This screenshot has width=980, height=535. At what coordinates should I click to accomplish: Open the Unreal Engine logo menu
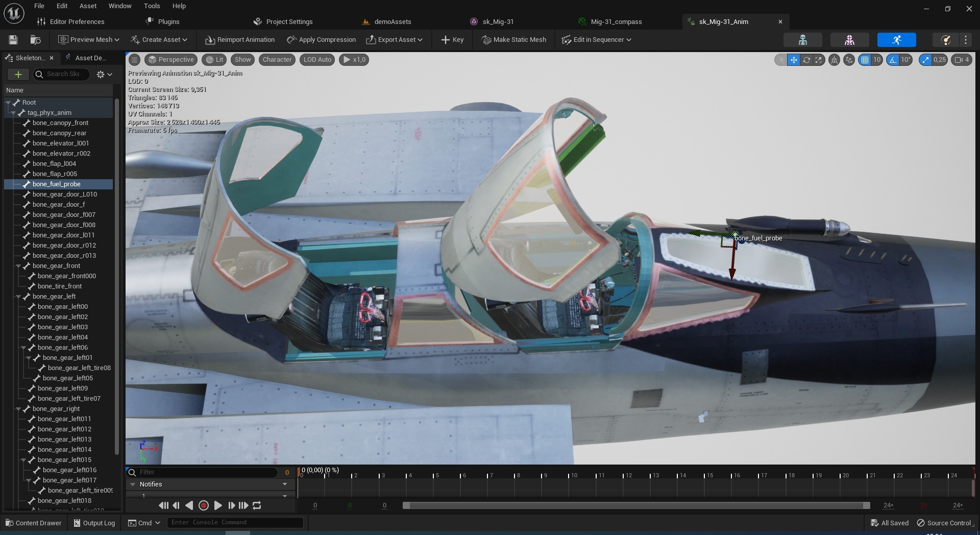(14, 13)
